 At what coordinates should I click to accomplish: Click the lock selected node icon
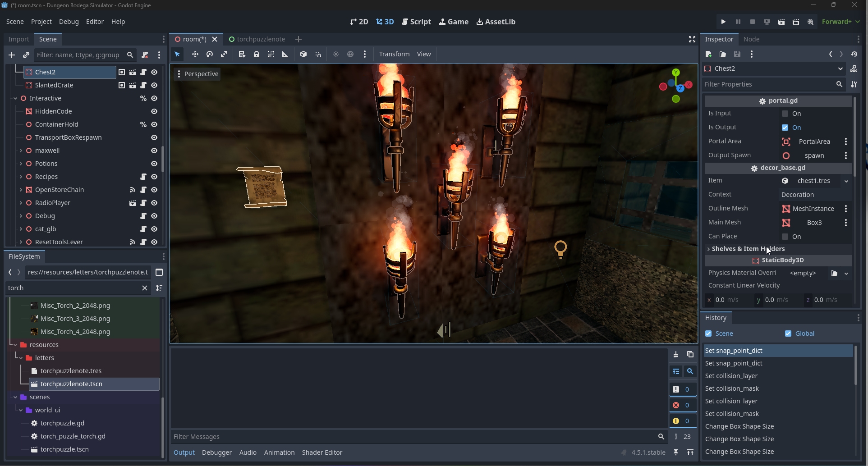(257, 54)
